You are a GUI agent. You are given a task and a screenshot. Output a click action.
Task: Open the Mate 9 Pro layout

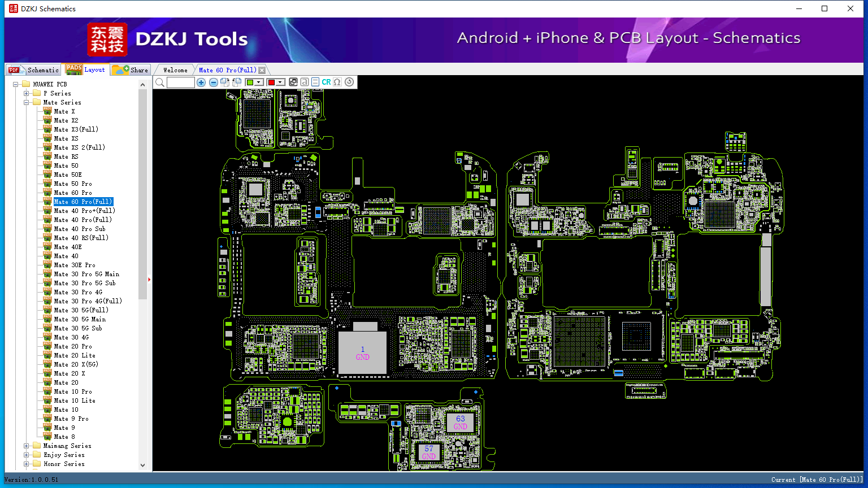(71, 419)
